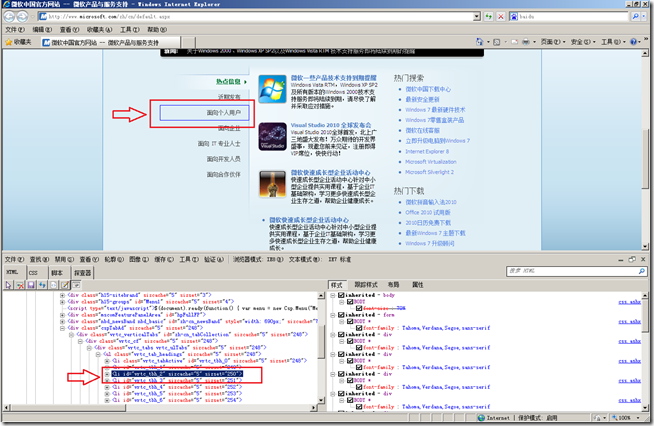Switch to the 探查器 profiler tab
Image resolution: width=654 pixels, height=426 pixels.
(x=82, y=273)
